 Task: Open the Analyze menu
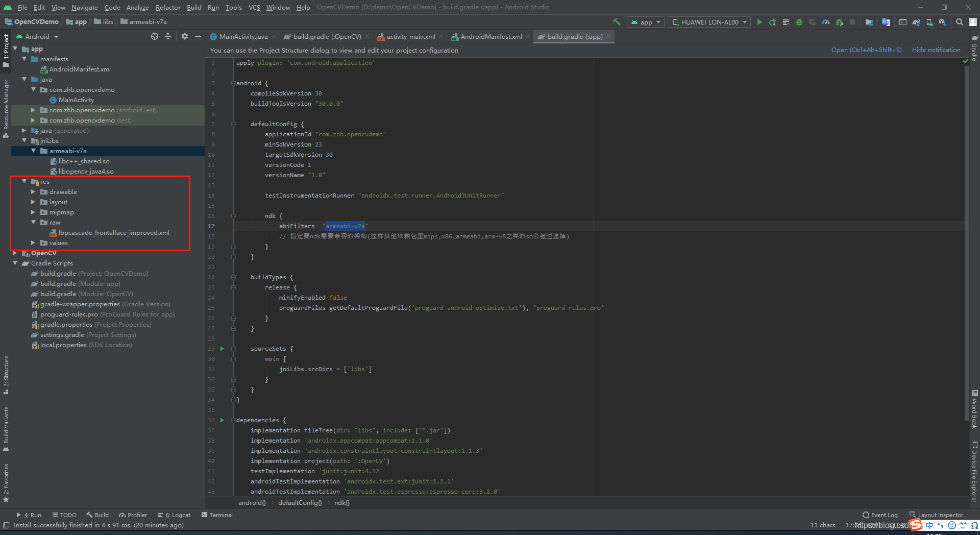pyautogui.click(x=138, y=7)
